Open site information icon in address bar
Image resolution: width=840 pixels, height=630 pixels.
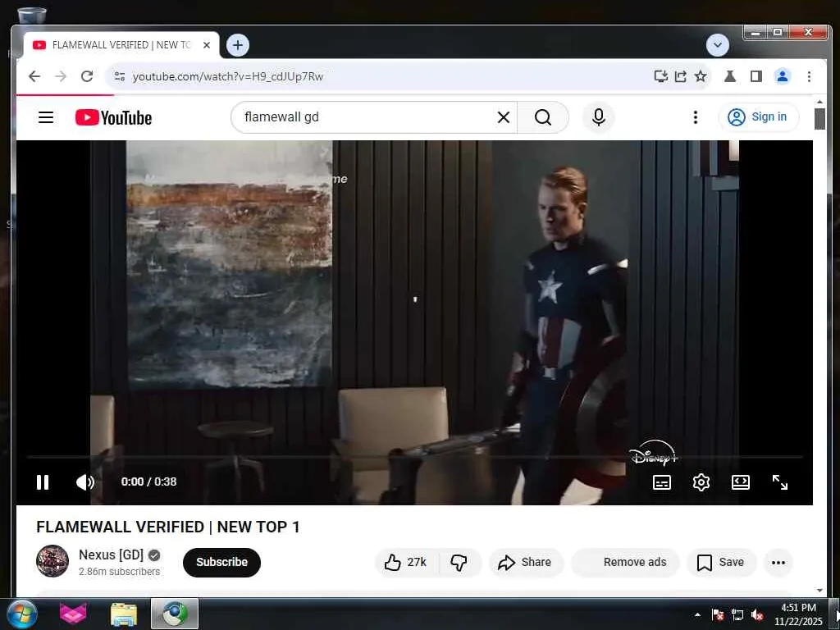click(120, 76)
